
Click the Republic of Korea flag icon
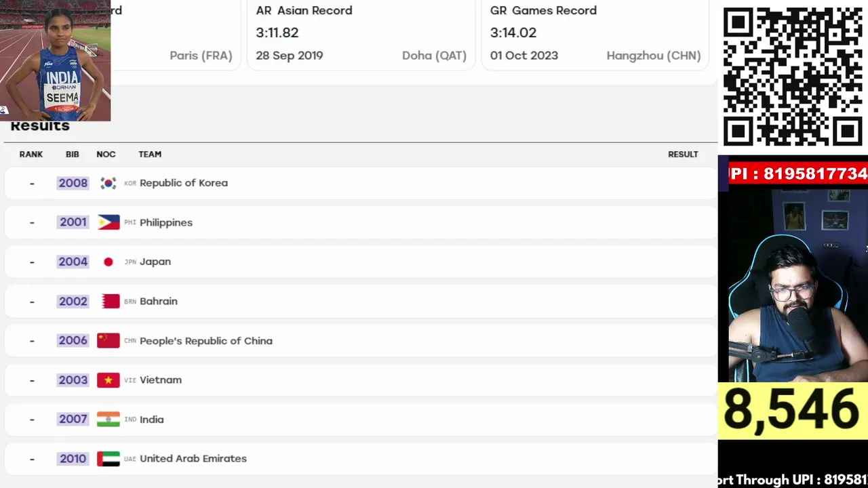108,183
